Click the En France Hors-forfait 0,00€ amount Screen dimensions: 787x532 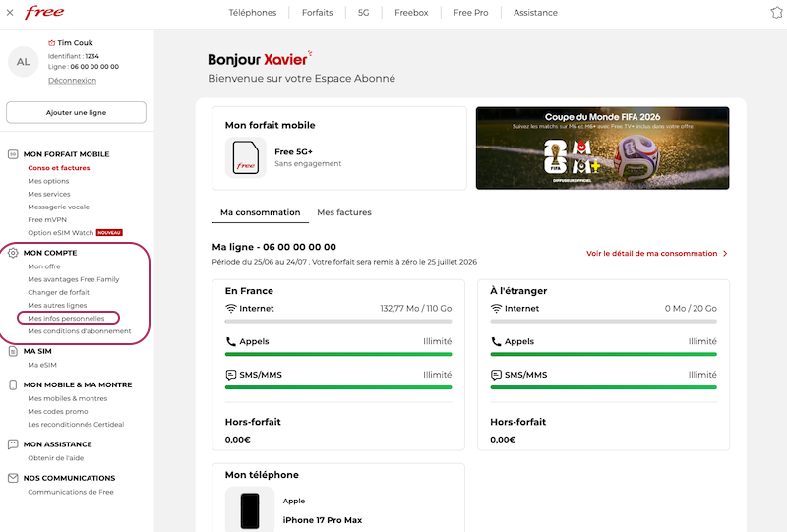pyautogui.click(x=237, y=440)
